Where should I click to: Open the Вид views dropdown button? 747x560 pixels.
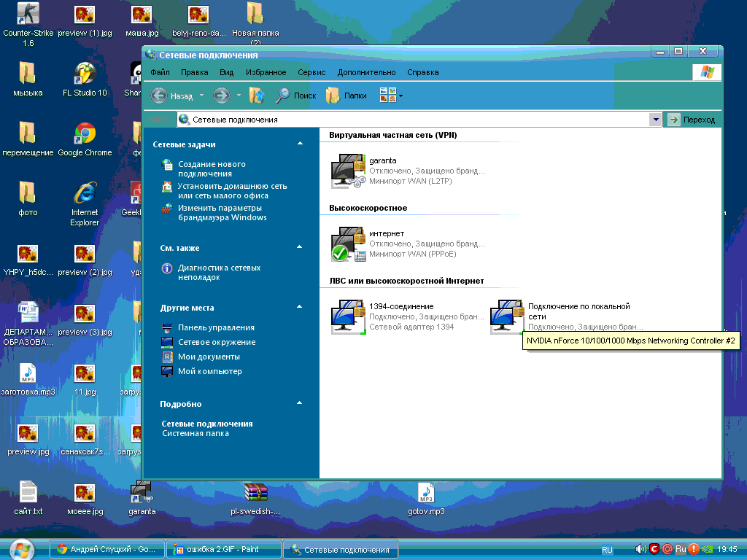pos(391,96)
